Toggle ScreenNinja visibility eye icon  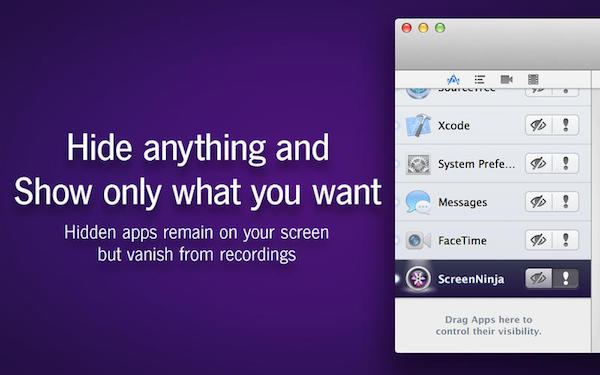pos(539,278)
